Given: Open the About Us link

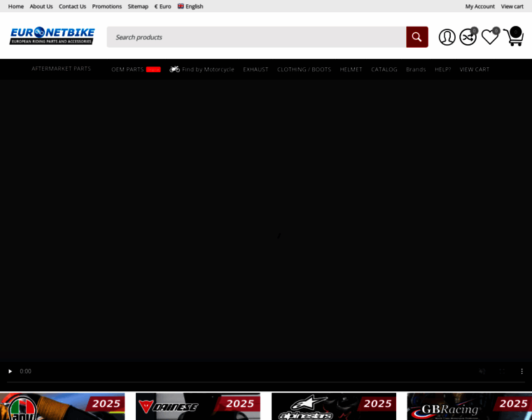Looking at the screenshot, I should [x=41, y=6].
